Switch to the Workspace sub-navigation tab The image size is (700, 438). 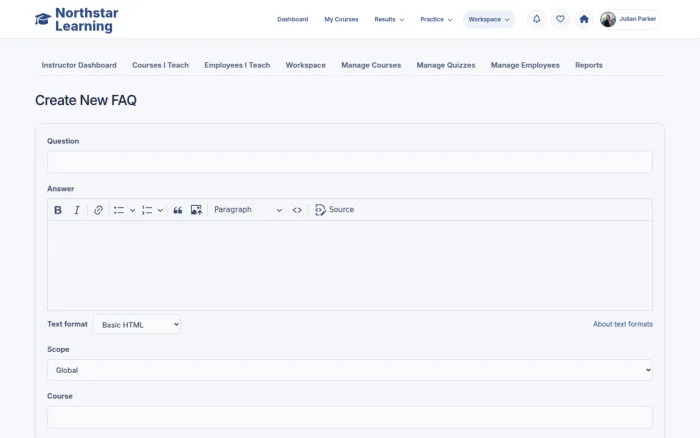coord(305,65)
